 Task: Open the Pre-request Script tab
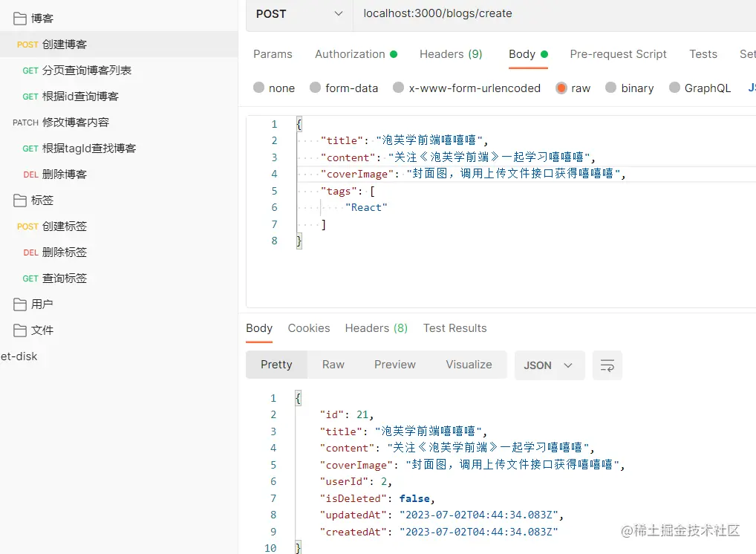pyautogui.click(x=618, y=54)
